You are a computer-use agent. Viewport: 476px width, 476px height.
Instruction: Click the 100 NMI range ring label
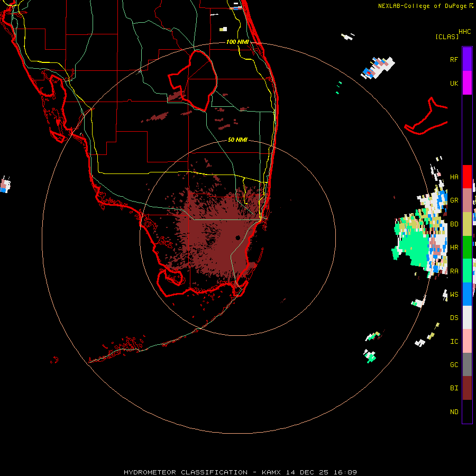coord(237,42)
